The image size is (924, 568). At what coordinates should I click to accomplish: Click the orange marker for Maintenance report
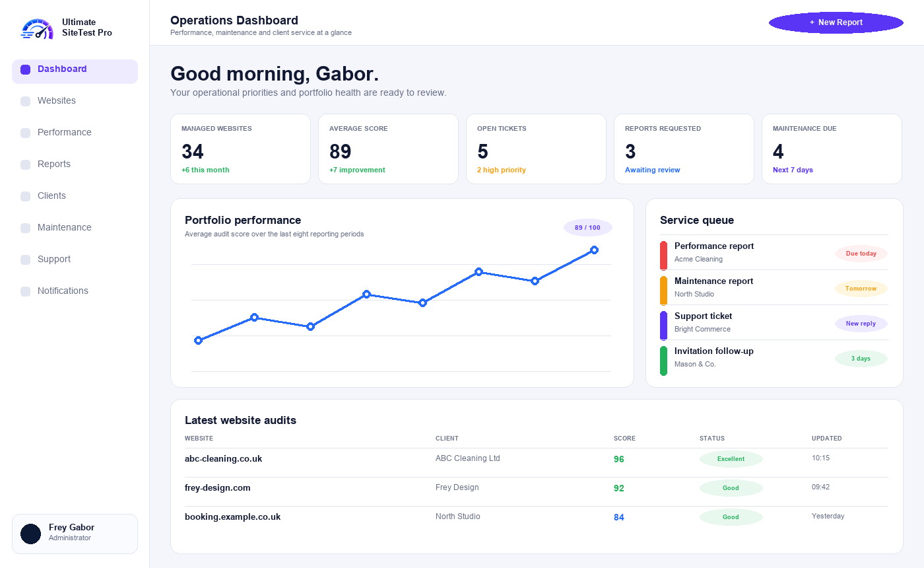(664, 291)
